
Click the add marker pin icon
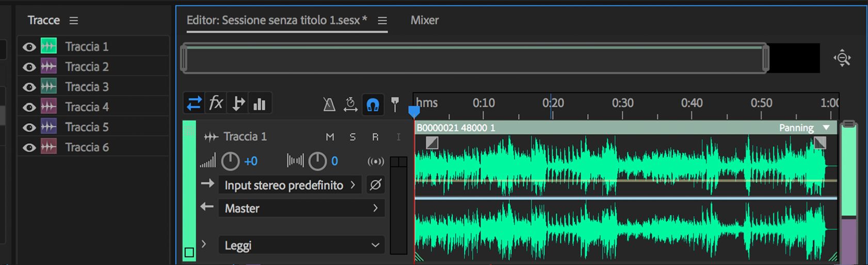pyautogui.click(x=395, y=105)
